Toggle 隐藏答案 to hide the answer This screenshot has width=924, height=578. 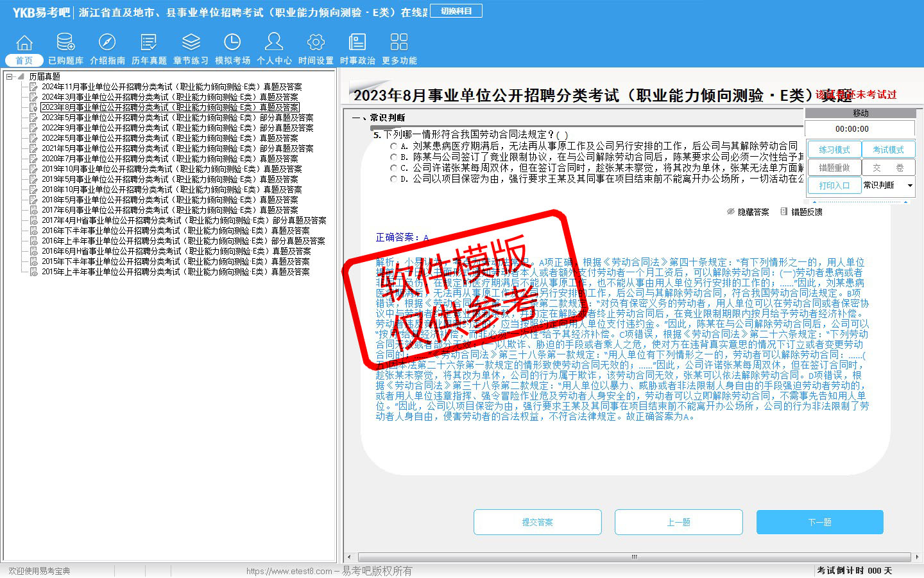748,212
